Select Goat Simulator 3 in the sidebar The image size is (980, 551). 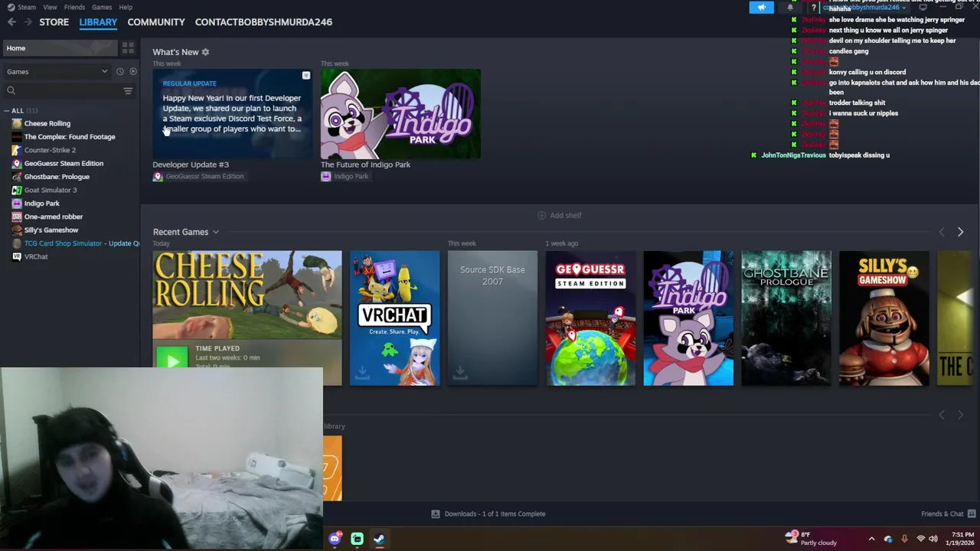51,190
